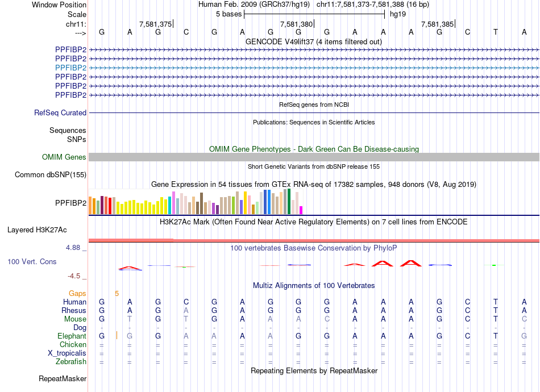Image resolution: width=540 pixels, height=392 pixels.
Task: Click the light blue PPFIBP2 transcript line
Action: [314, 68]
